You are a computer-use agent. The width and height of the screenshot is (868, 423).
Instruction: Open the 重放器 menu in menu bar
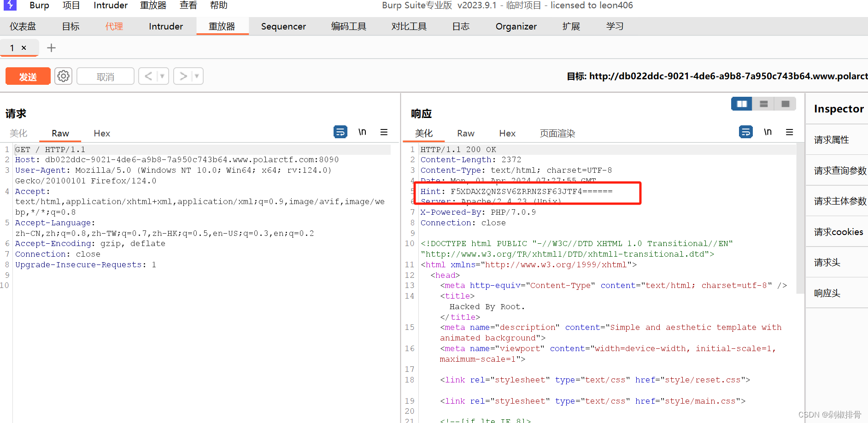pyautogui.click(x=153, y=6)
